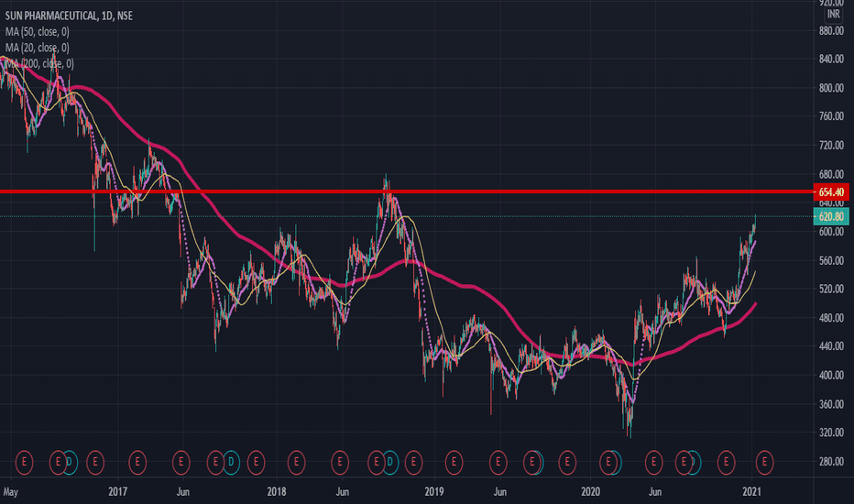Click the 400.00 price axis value
The width and height of the screenshot is (854, 504).
click(831, 375)
